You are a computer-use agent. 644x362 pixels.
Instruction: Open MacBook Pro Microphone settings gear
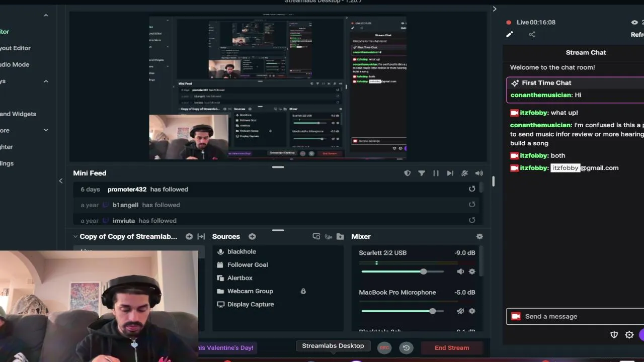(472, 311)
